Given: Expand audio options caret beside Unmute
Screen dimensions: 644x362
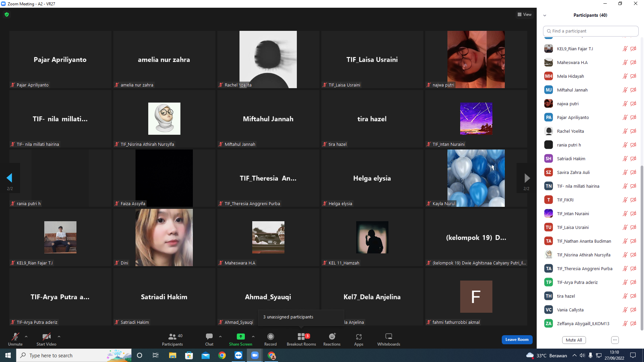Looking at the screenshot, I should [26, 337].
